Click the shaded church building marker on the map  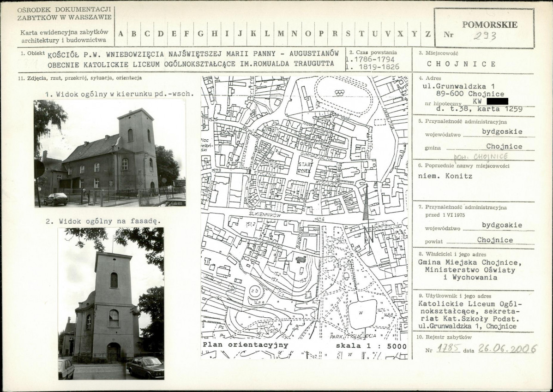(301, 260)
